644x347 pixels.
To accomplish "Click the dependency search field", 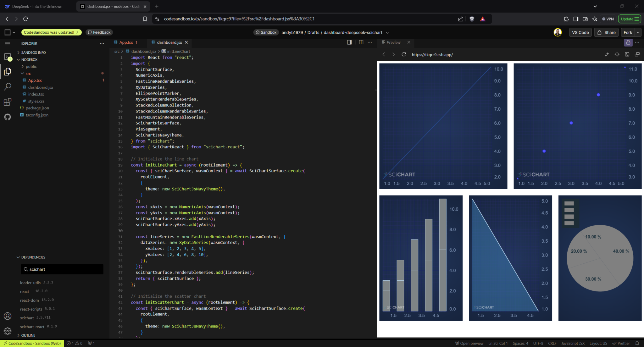I will [x=62, y=269].
